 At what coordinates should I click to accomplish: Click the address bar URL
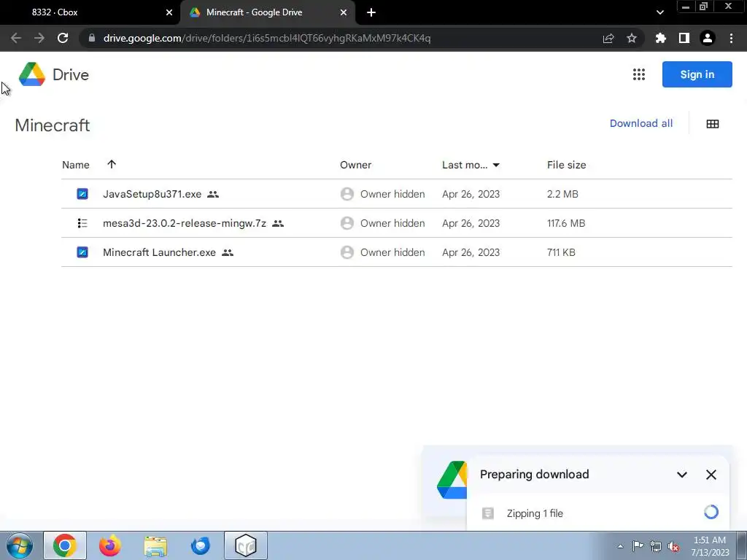coord(267,38)
